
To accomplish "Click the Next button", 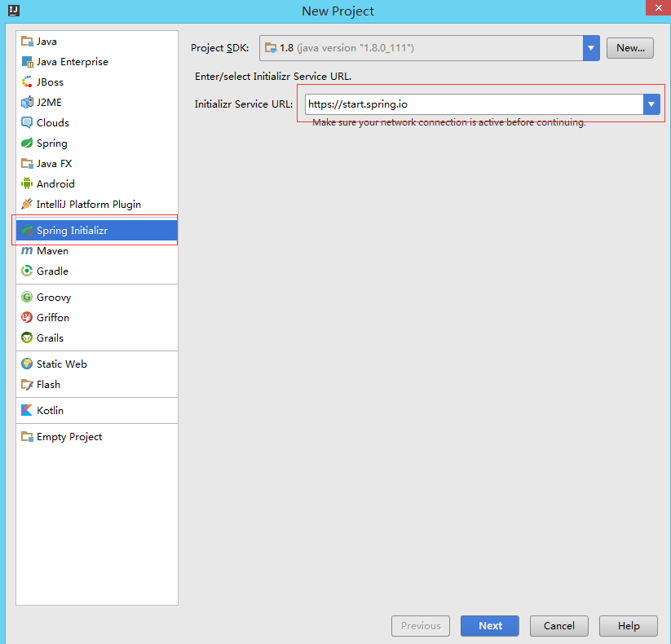I will click(x=489, y=626).
